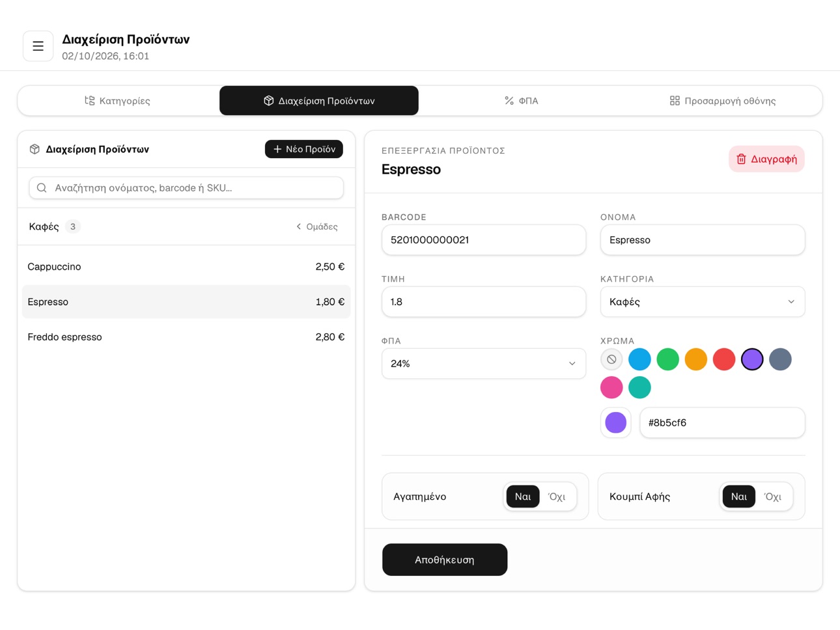Click the Καφές group count badge
The width and height of the screenshot is (840, 630).
pyautogui.click(x=73, y=226)
